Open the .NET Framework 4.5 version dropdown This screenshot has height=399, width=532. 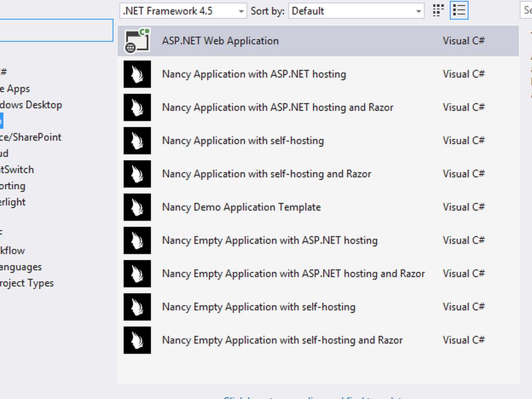coord(183,11)
